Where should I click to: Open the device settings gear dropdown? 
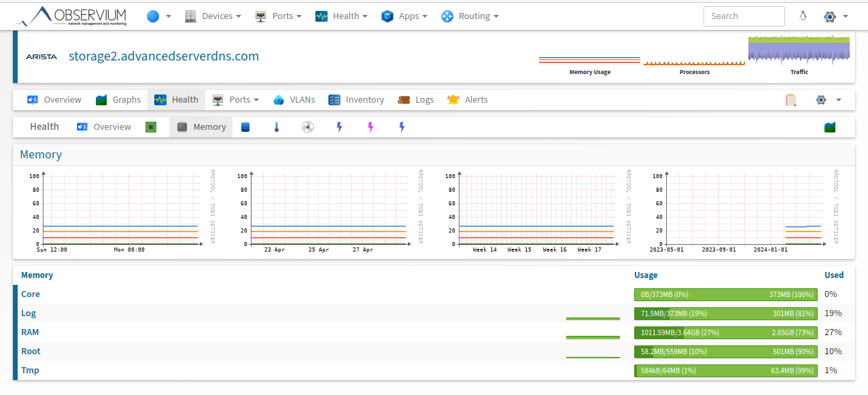coord(828,100)
